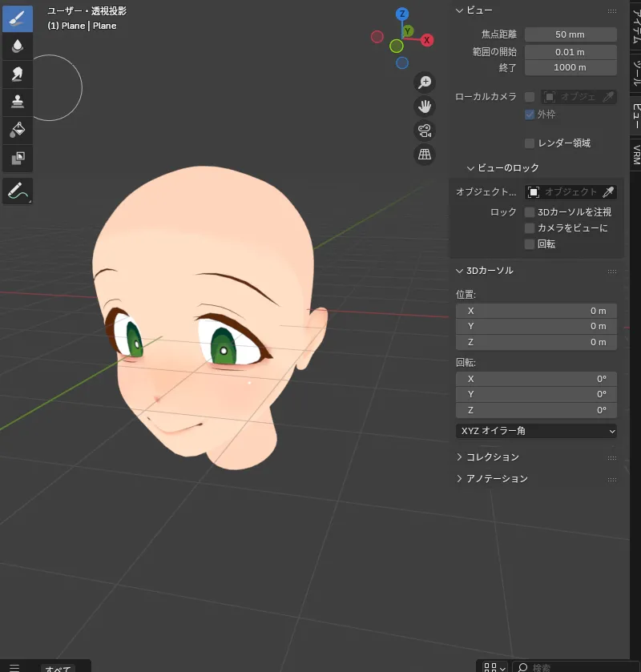Viewport: 641px width, 672px height.
Task: Click the cursor position Z field
Action: 536,343
